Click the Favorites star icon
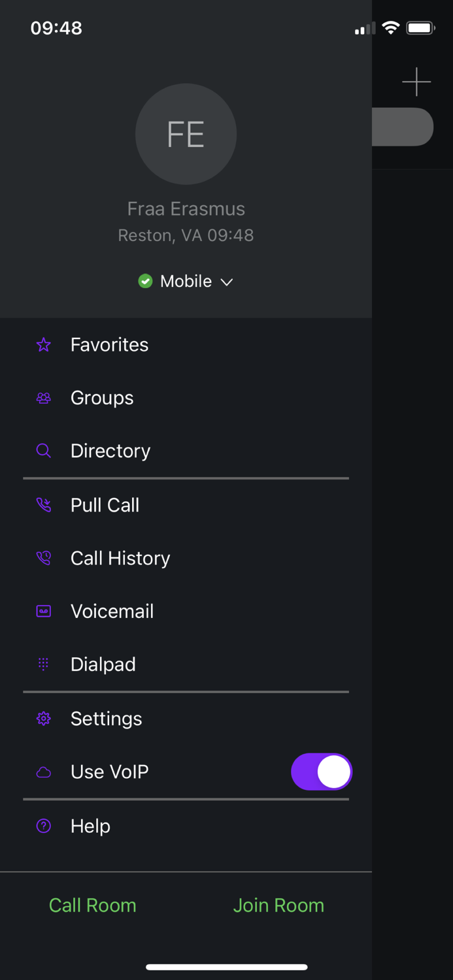453x980 pixels. click(x=44, y=345)
